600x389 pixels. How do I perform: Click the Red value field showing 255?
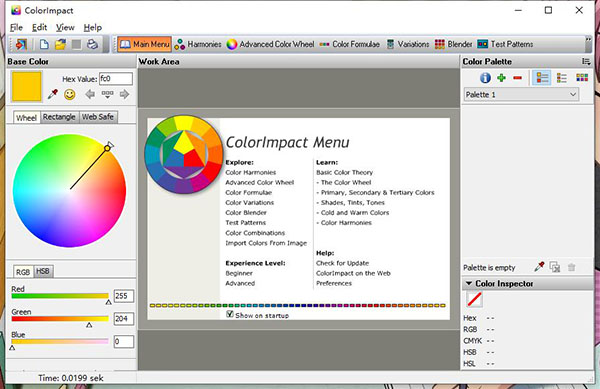[124, 296]
